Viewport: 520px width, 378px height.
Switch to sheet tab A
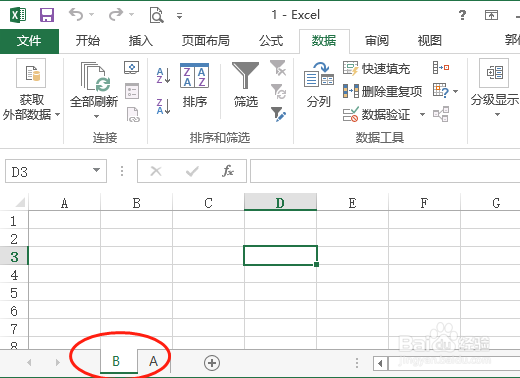pyautogui.click(x=153, y=361)
